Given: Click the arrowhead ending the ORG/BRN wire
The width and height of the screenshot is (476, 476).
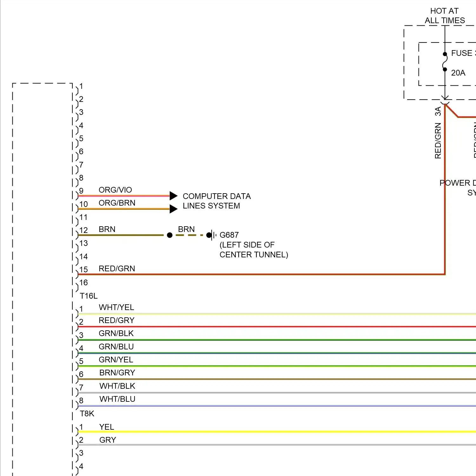Looking at the screenshot, I should coord(174,209).
